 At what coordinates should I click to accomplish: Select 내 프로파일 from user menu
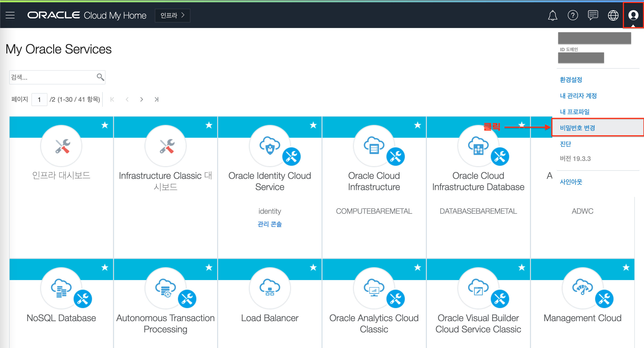(575, 112)
